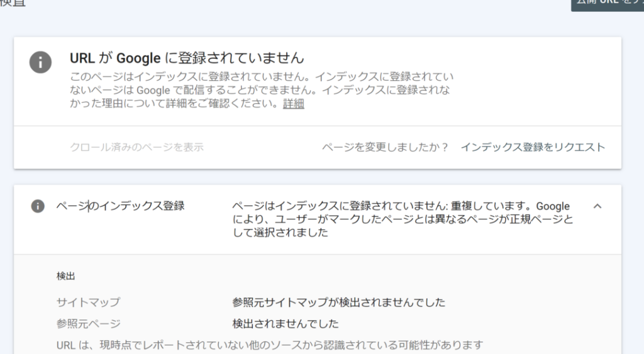This screenshot has width=644, height=354.
Task: Click the サイトマップ label
Action: pyautogui.click(x=88, y=302)
